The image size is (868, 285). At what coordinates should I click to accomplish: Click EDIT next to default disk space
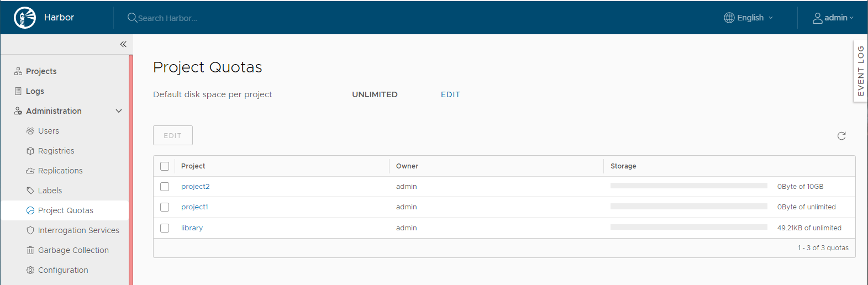click(x=450, y=94)
